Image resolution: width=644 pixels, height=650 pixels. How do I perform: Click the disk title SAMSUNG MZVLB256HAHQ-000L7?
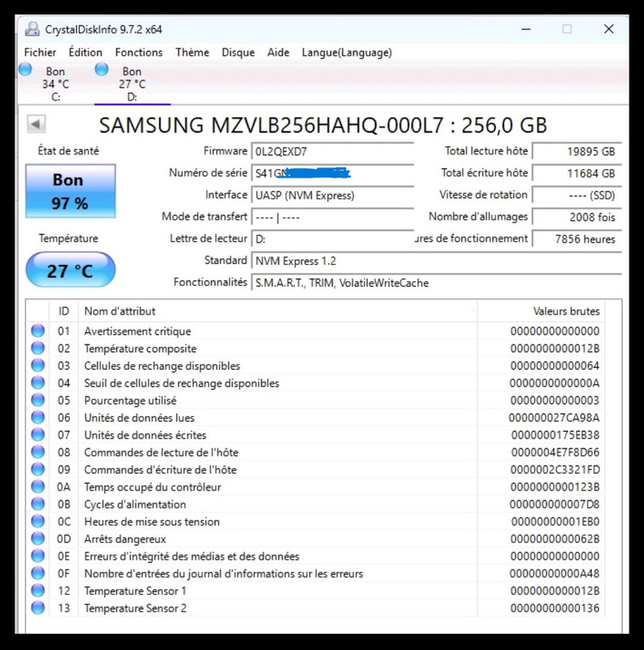323,125
